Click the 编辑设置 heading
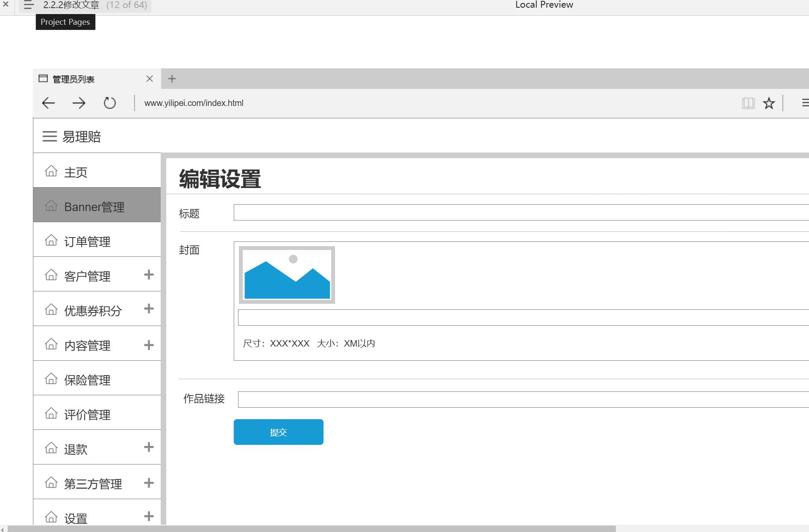 [220, 179]
